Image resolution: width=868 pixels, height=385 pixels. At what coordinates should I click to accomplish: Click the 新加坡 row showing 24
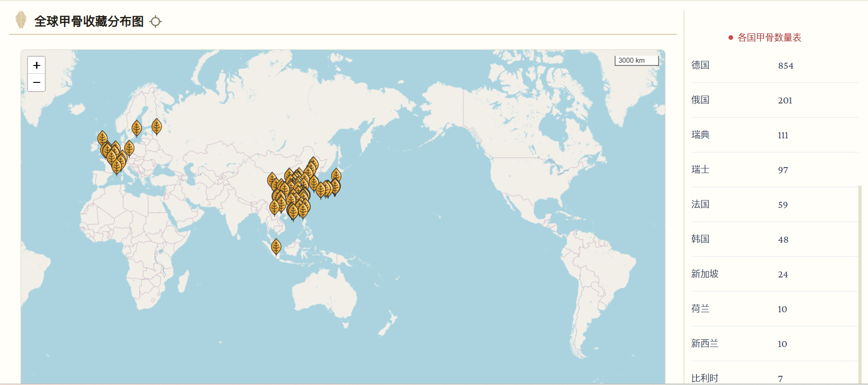774,274
